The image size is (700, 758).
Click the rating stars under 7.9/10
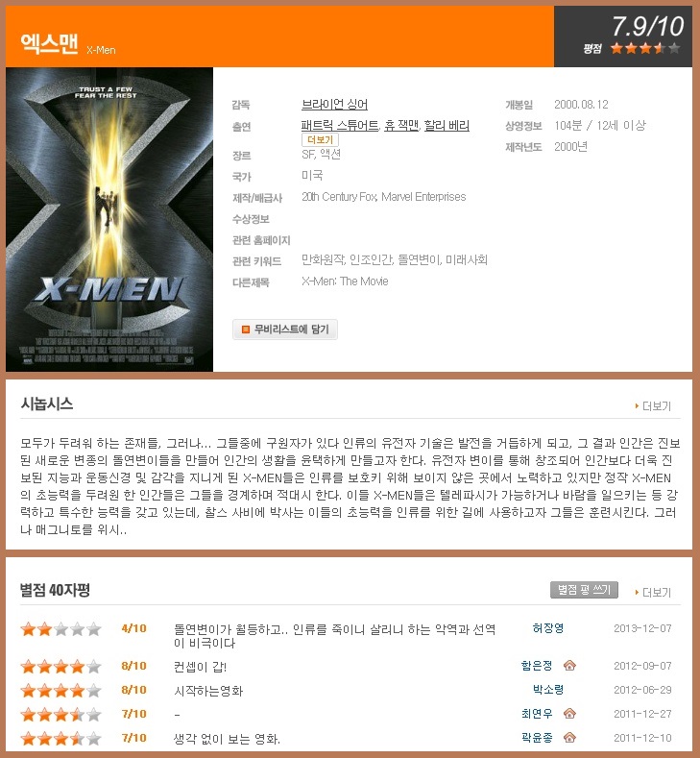[645, 48]
